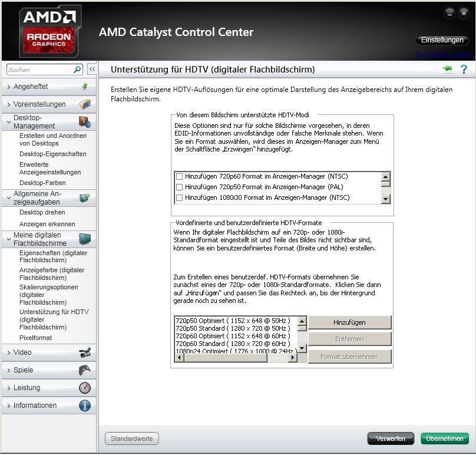Click the Meine digitalen Flachbildschirme monitor icon

coord(85,239)
